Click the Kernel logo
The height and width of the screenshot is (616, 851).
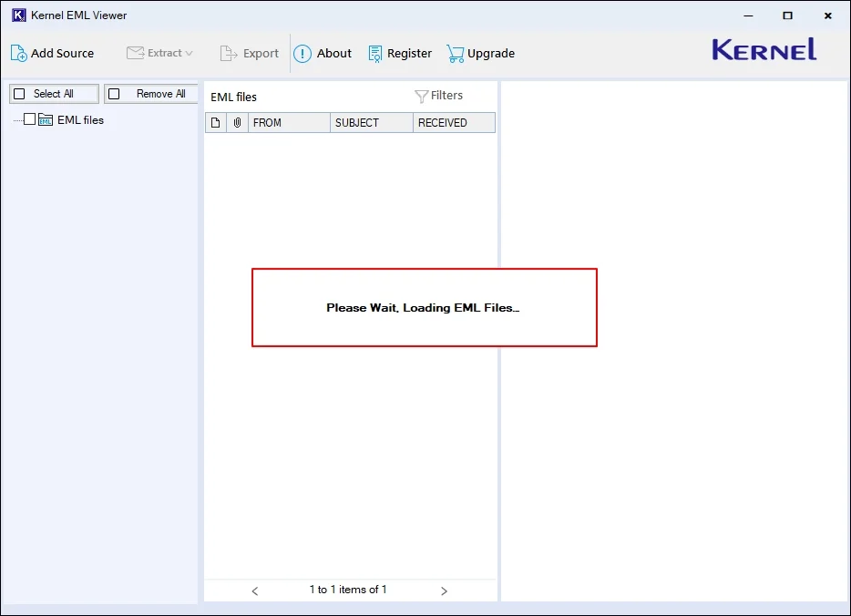[764, 50]
